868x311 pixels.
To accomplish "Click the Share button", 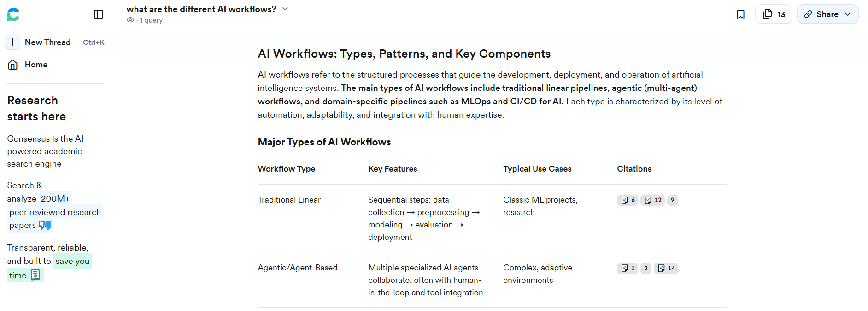I will point(822,14).
